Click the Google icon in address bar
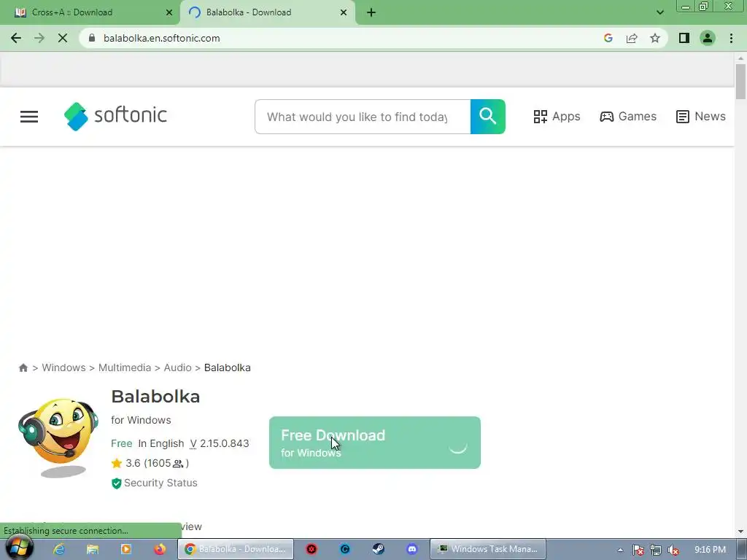Image resolution: width=747 pixels, height=560 pixels. pyautogui.click(x=608, y=38)
